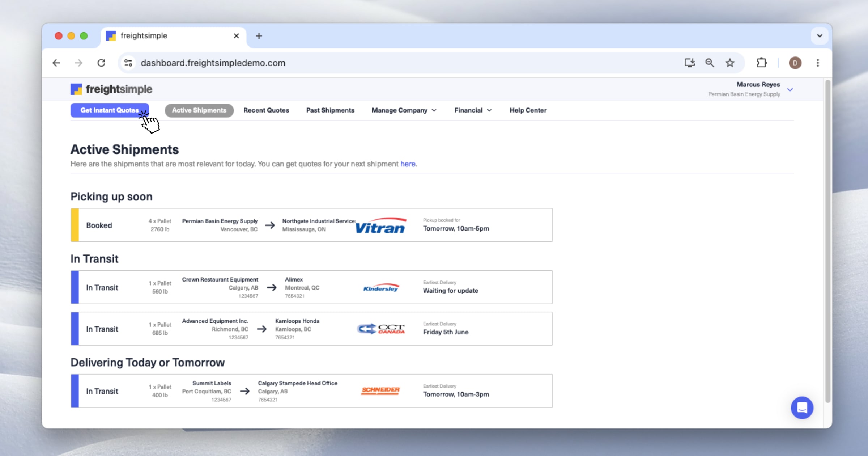Click the install app icon
The height and width of the screenshot is (456, 868).
point(689,63)
